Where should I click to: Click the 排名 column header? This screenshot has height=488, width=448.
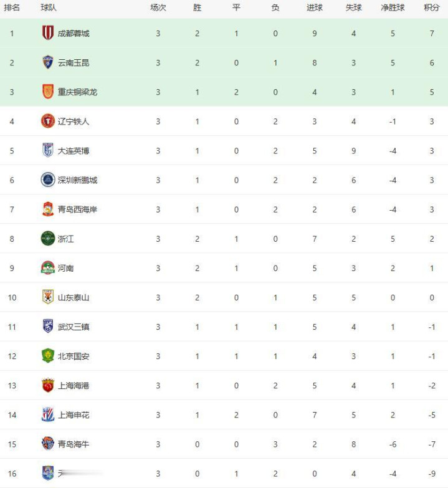[12, 7]
